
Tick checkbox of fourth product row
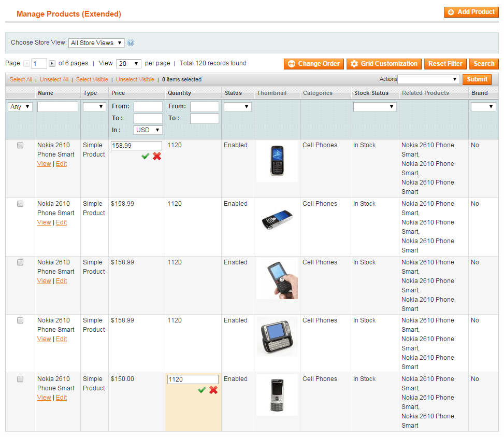20,320
